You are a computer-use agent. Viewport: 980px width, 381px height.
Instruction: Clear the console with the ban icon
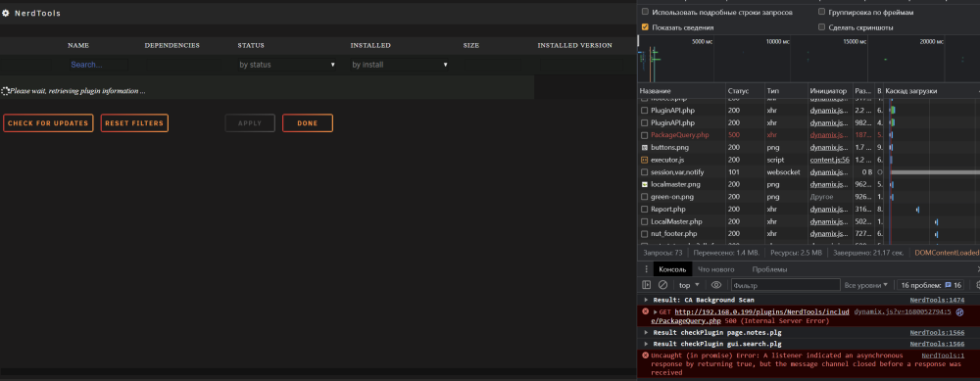tap(663, 285)
